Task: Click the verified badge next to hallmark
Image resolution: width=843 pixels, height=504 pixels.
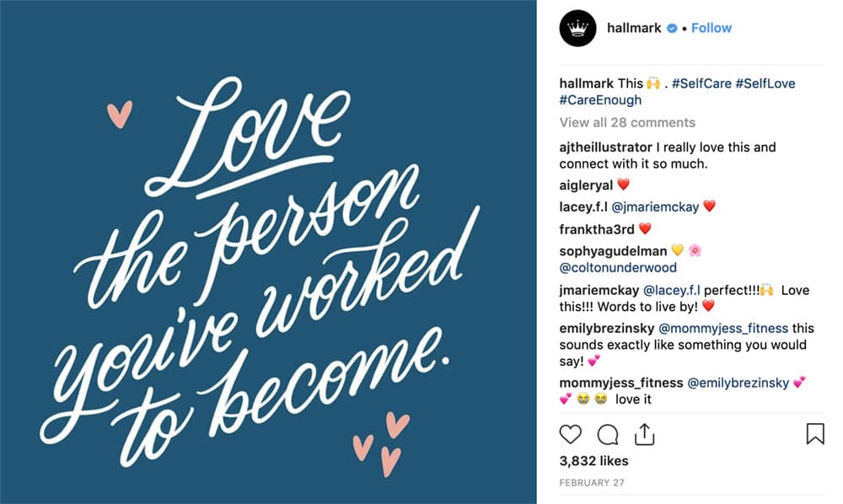Action: coord(672,29)
